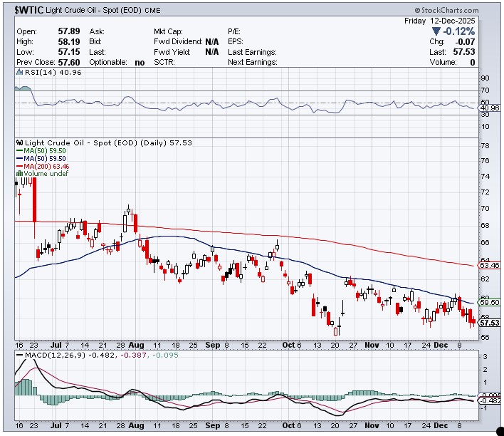Click the volume bars icon in legend
Screen dimensions: 504x436
coord(19,173)
